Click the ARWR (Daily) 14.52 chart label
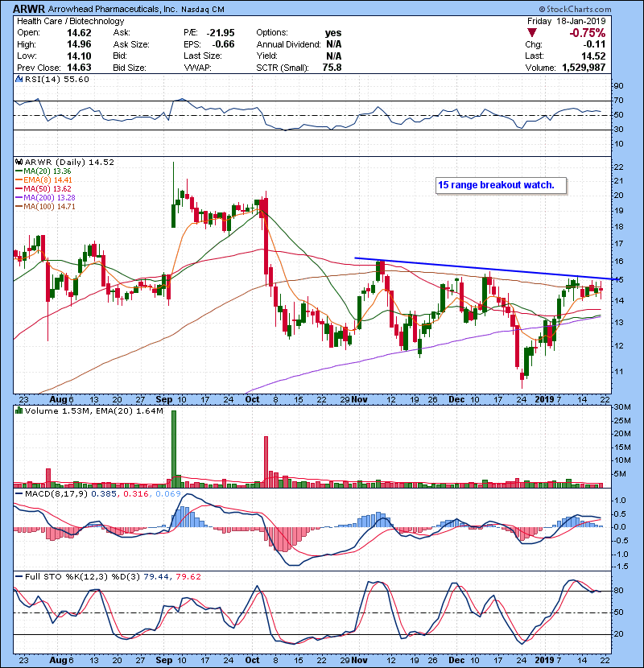The width and height of the screenshot is (644, 668). click(x=69, y=162)
